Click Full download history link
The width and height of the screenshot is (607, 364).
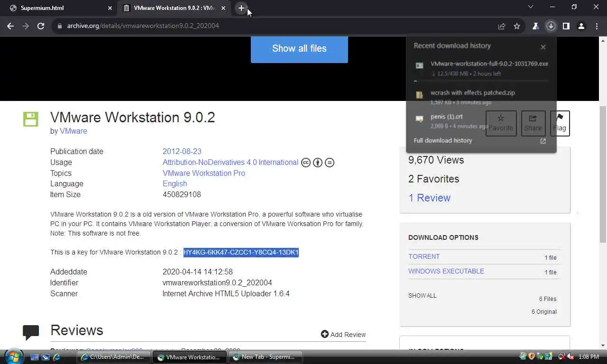(x=443, y=141)
